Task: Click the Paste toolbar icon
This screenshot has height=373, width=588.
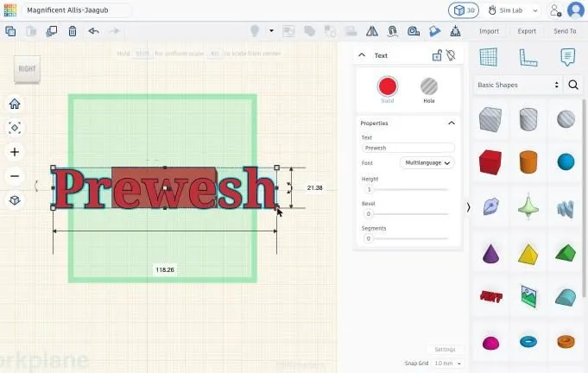Action: pyautogui.click(x=31, y=31)
